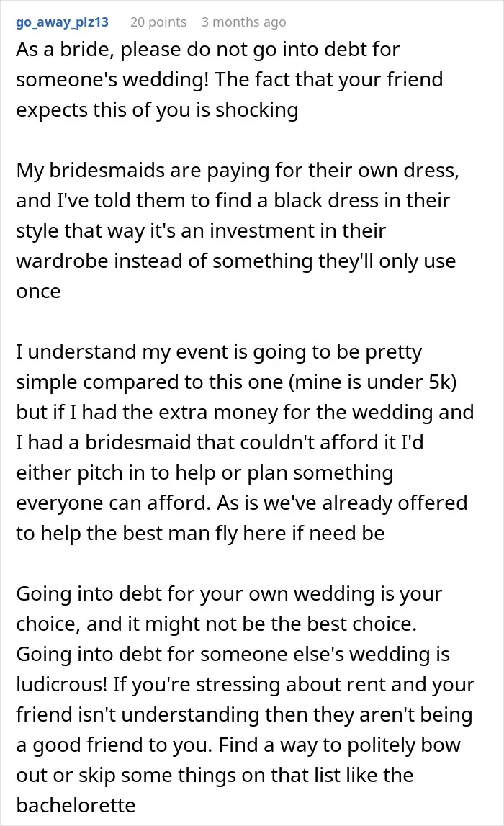Image resolution: width=504 pixels, height=826 pixels.
Task: Click the single word 'once'
Action: click(x=38, y=292)
